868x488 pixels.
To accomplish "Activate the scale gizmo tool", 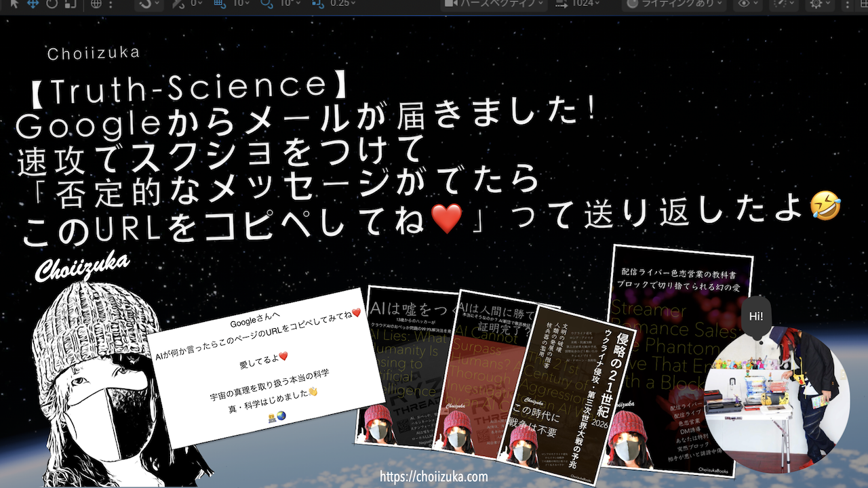I will pos(71,3).
